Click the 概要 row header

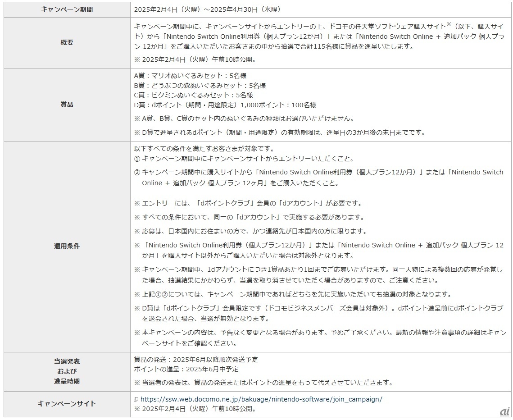tap(67, 42)
